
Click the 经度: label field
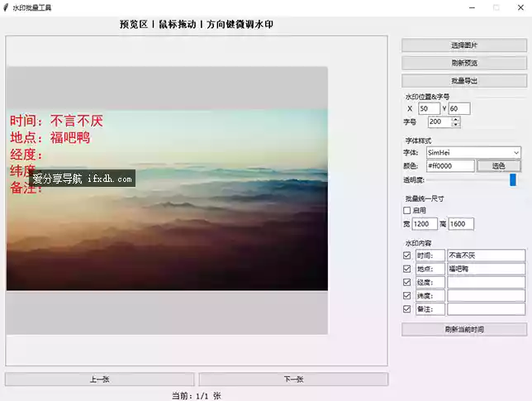430,282
